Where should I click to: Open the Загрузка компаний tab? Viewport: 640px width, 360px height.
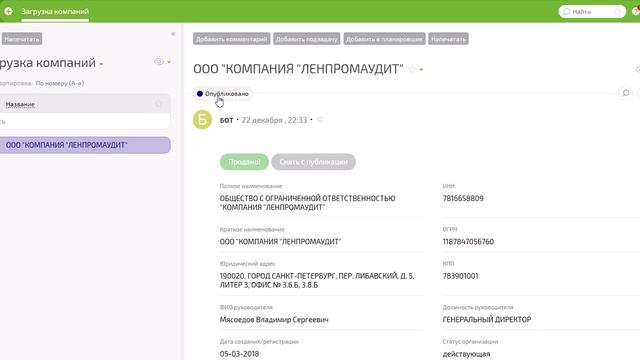tap(55, 11)
